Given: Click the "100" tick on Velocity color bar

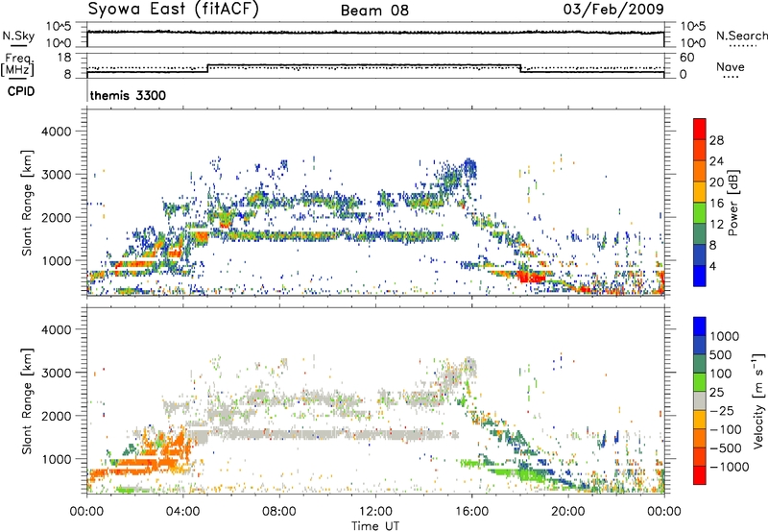Looking at the screenshot, I should (x=721, y=374).
